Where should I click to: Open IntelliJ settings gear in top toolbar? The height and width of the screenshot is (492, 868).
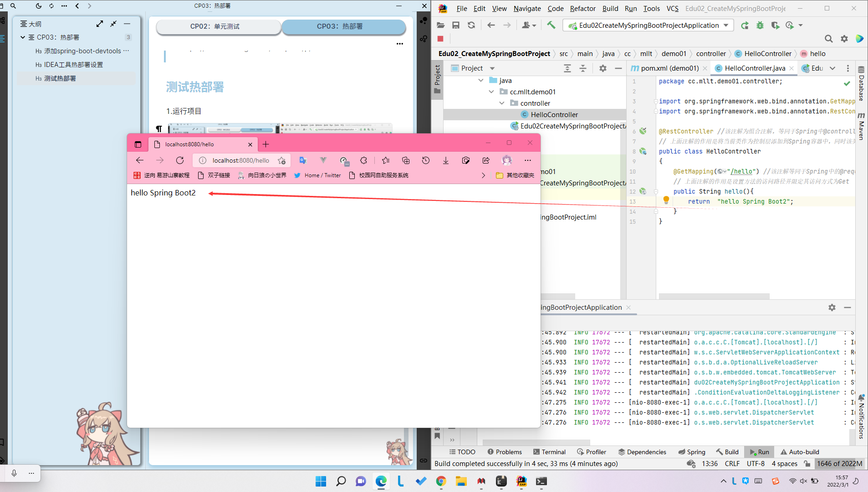coord(844,39)
